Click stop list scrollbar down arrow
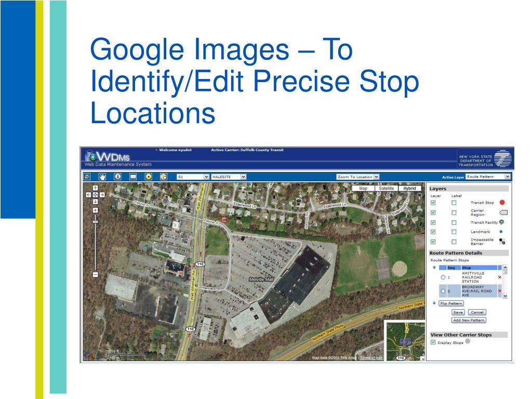Image resolution: width=532 pixels, height=399 pixels. coord(505,296)
